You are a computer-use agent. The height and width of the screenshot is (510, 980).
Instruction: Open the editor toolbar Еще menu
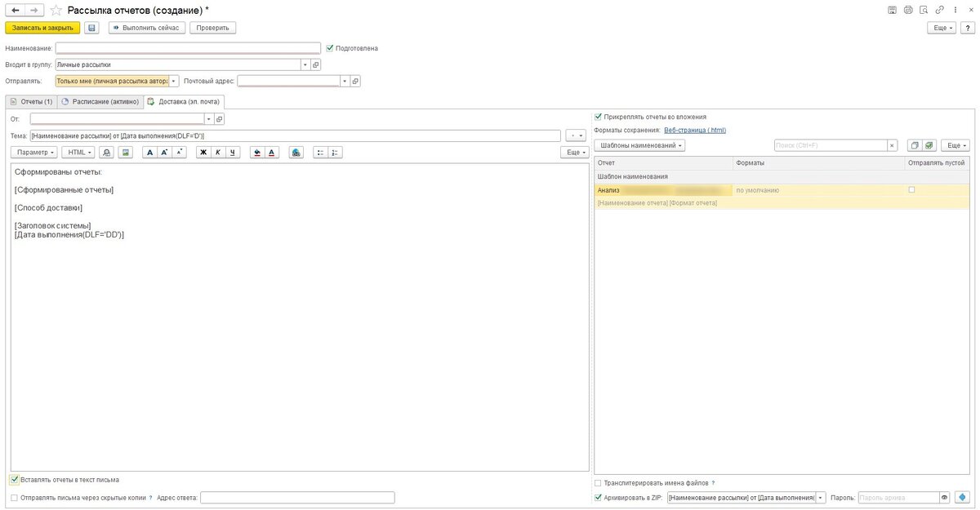point(575,153)
